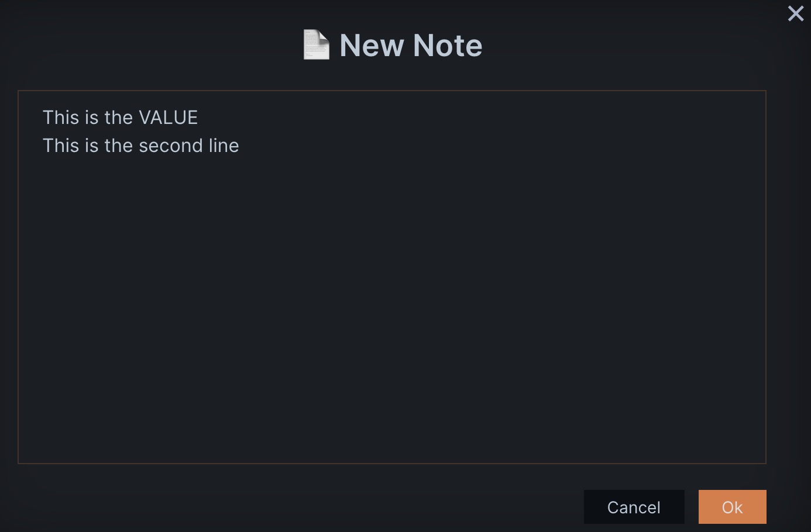Image resolution: width=811 pixels, height=532 pixels.
Task: Place cursor on 'This is the VALUE' line
Action: pyautogui.click(x=120, y=117)
